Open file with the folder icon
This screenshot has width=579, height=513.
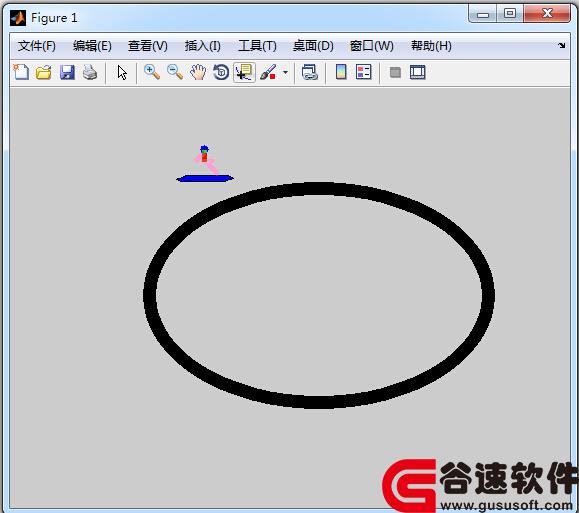[x=44, y=72]
